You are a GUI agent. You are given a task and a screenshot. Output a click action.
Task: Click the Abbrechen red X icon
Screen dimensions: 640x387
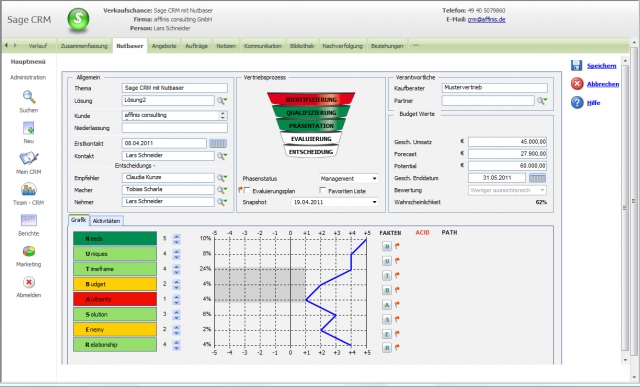click(577, 84)
